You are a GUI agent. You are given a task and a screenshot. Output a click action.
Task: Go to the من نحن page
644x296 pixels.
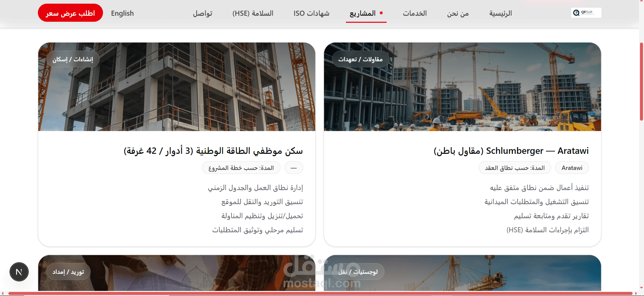[458, 13]
